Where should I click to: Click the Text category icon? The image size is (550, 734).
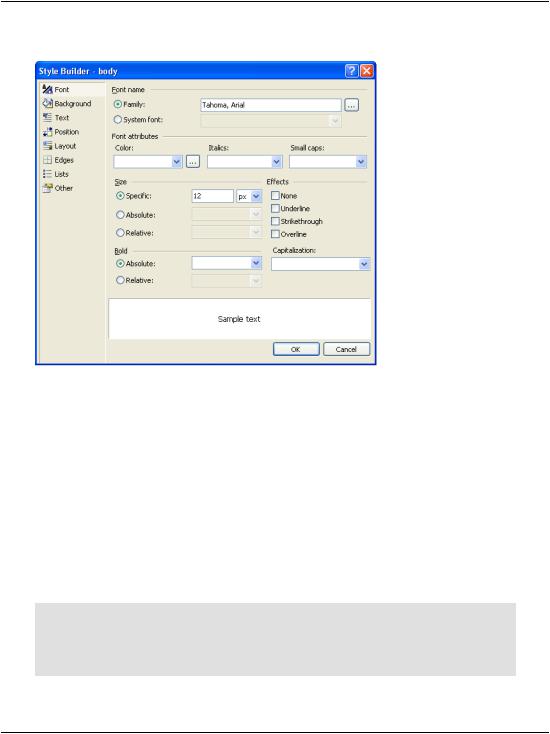coord(47,117)
